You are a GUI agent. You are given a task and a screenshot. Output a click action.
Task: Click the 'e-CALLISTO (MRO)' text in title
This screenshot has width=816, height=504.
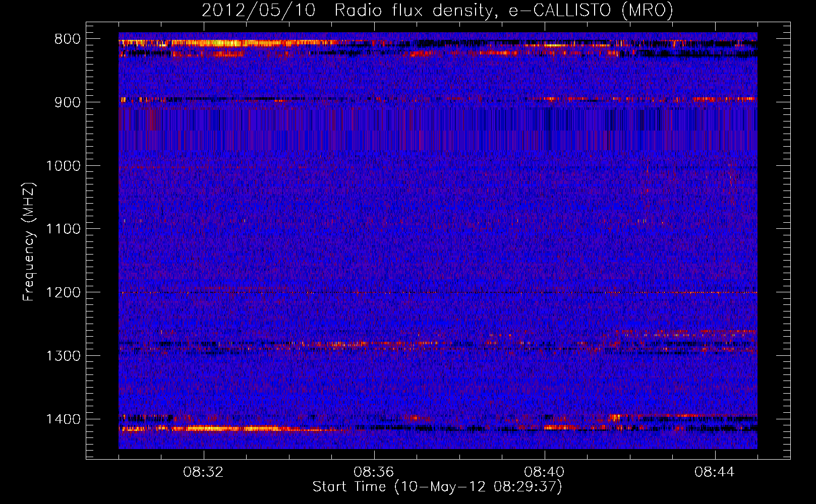click(591, 10)
